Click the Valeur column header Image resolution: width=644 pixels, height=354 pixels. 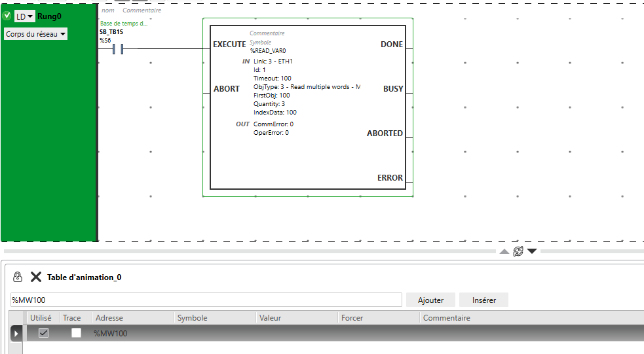[x=270, y=318]
